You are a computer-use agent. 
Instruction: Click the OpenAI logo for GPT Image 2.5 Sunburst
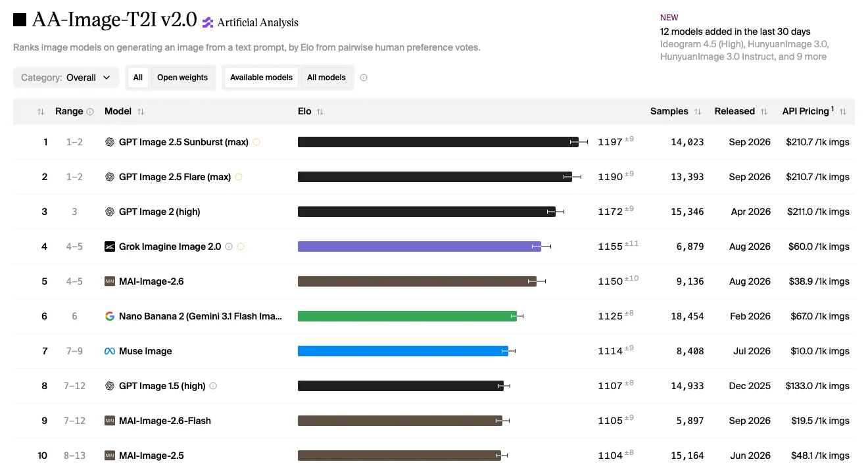pos(110,142)
